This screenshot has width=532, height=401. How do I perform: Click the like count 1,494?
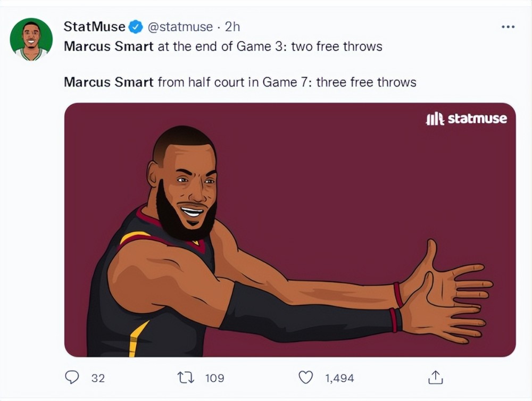pos(339,378)
